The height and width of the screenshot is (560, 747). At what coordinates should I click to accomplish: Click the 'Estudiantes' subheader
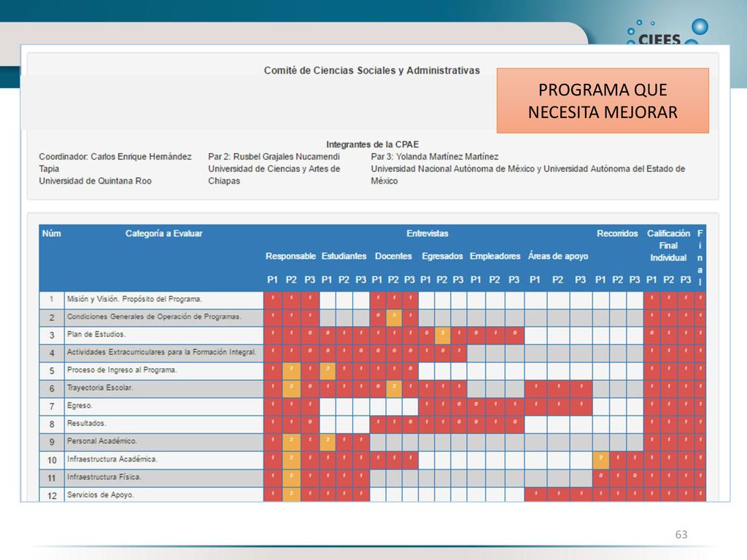pyautogui.click(x=344, y=256)
